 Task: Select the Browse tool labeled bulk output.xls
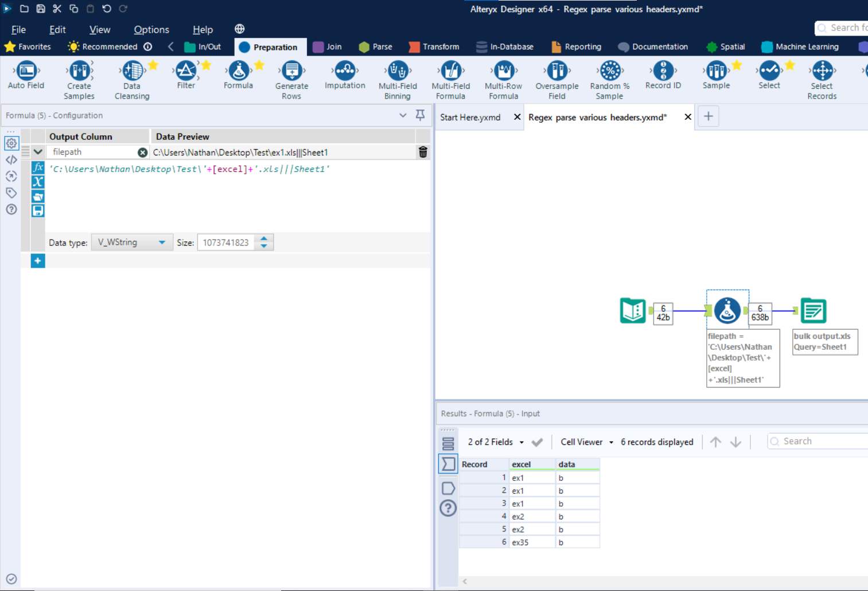pyautogui.click(x=813, y=310)
